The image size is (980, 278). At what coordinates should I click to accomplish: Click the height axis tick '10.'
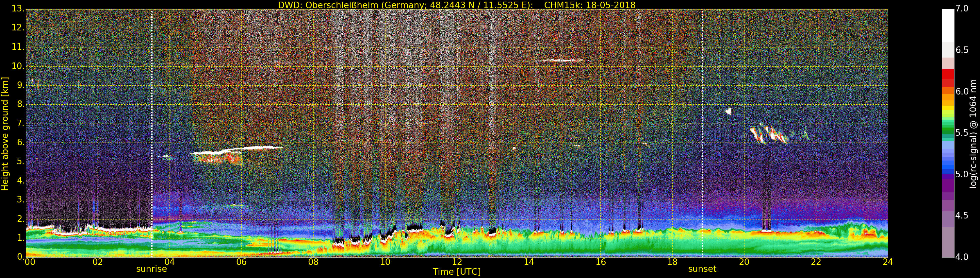[18, 66]
